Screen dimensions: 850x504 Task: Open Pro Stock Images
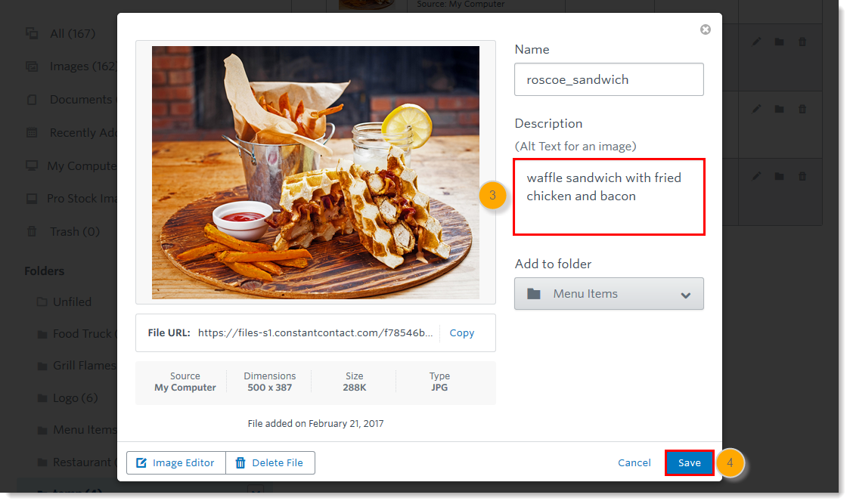click(82, 198)
